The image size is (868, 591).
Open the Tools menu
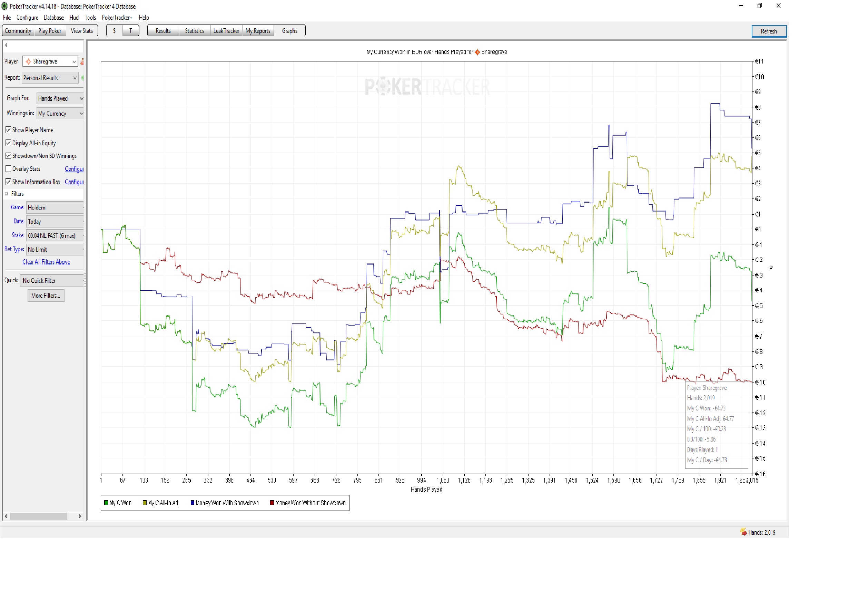point(90,17)
